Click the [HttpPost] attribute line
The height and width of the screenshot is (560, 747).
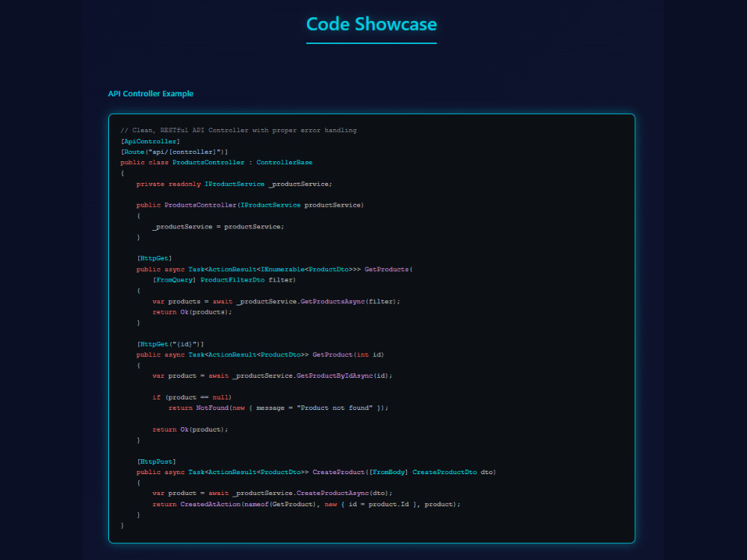tap(156, 462)
